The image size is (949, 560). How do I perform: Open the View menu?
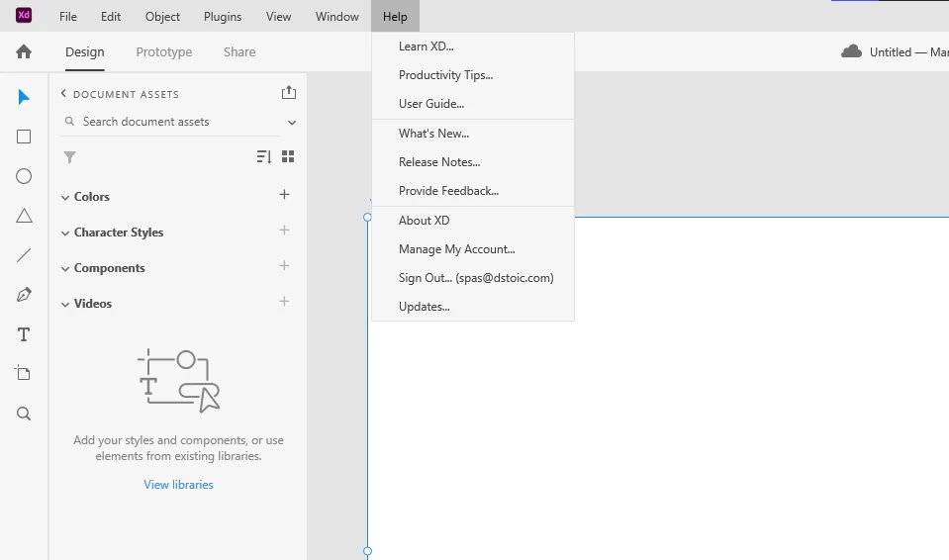pos(278,17)
